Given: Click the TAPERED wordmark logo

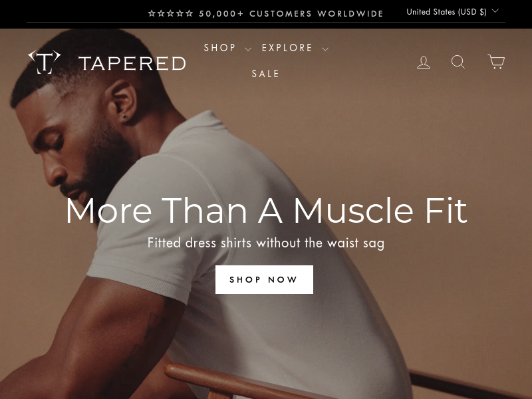Looking at the screenshot, I should (132, 63).
